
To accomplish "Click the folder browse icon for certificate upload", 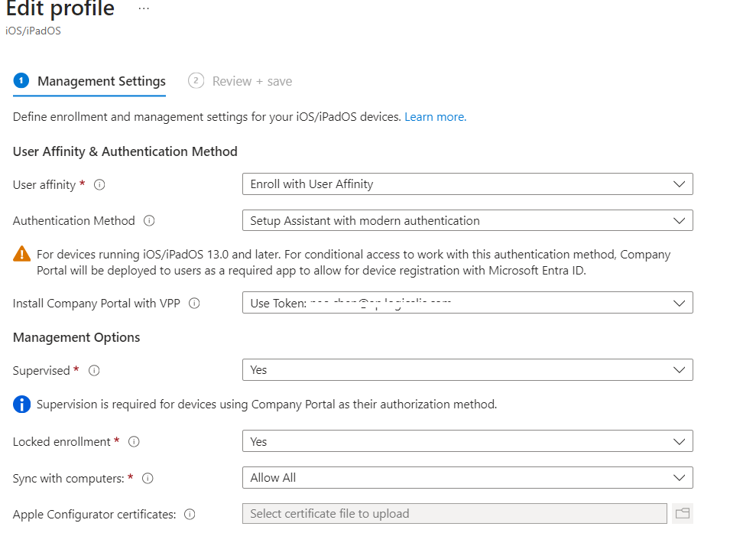I will tap(682, 514).
